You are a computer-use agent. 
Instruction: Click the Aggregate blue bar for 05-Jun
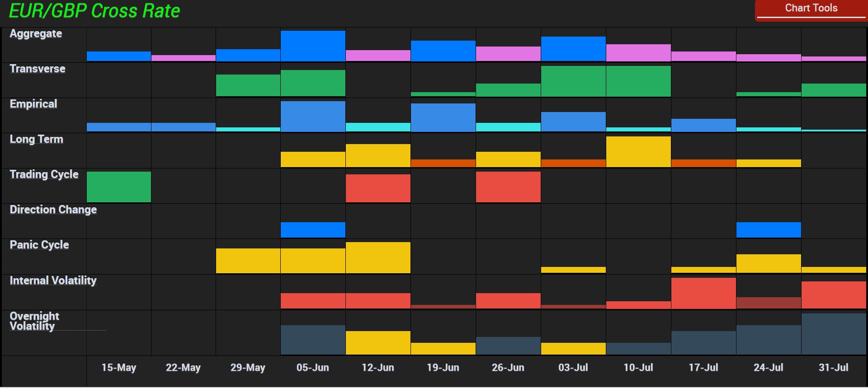(312, 46)
